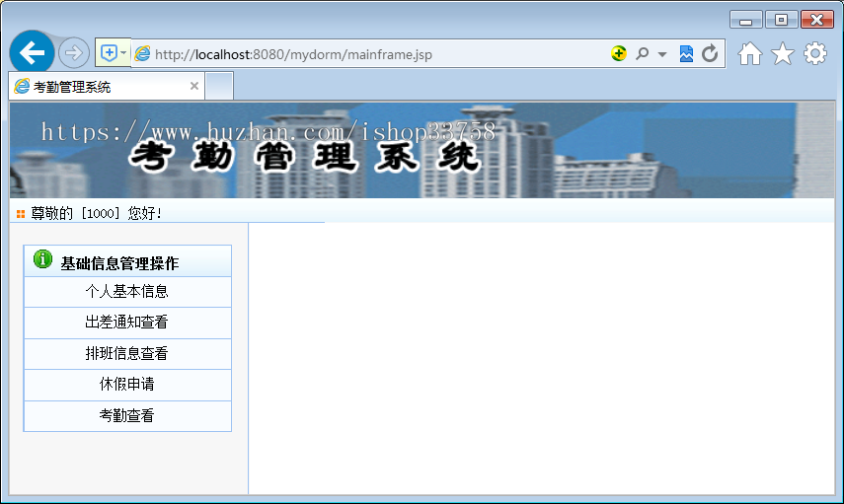Maximize the browser window
Image resolution: width=844 pixels, height=504 pixels.
click(x=781, y=20)
